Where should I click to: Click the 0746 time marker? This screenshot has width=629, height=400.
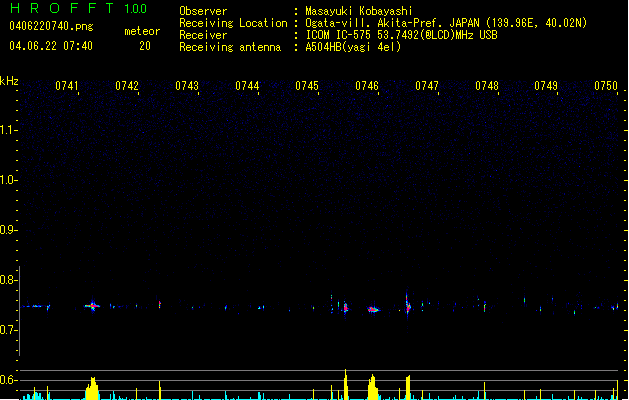[x=367, y=86]
